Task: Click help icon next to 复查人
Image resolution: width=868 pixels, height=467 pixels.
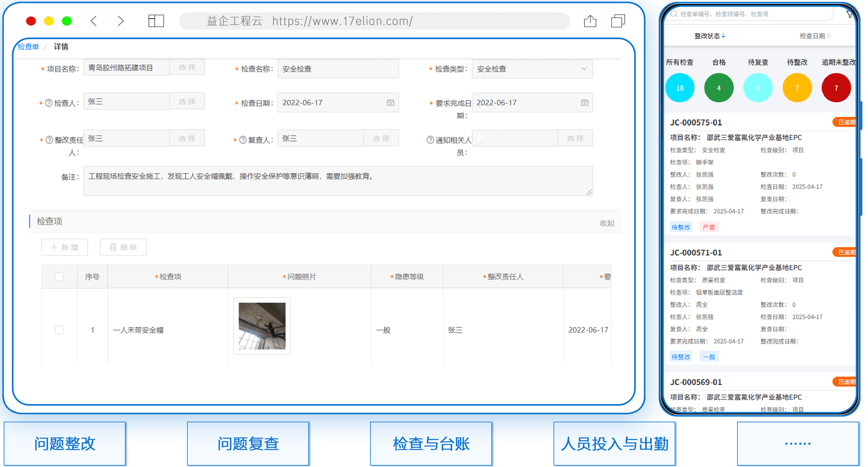Action: tap(243, 140)
